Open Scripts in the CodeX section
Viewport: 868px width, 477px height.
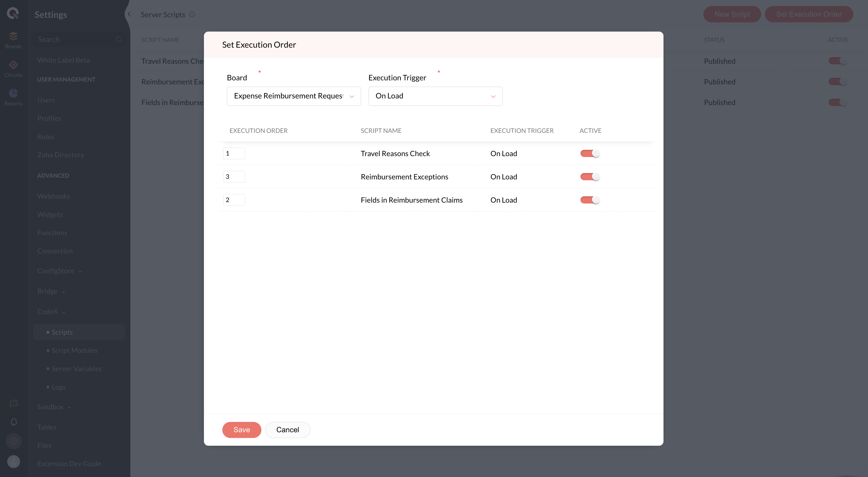[79, 332]
